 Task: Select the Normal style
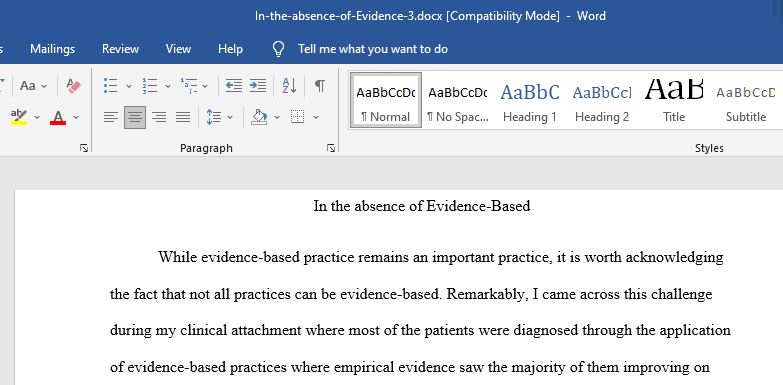[x=386, y=100]
